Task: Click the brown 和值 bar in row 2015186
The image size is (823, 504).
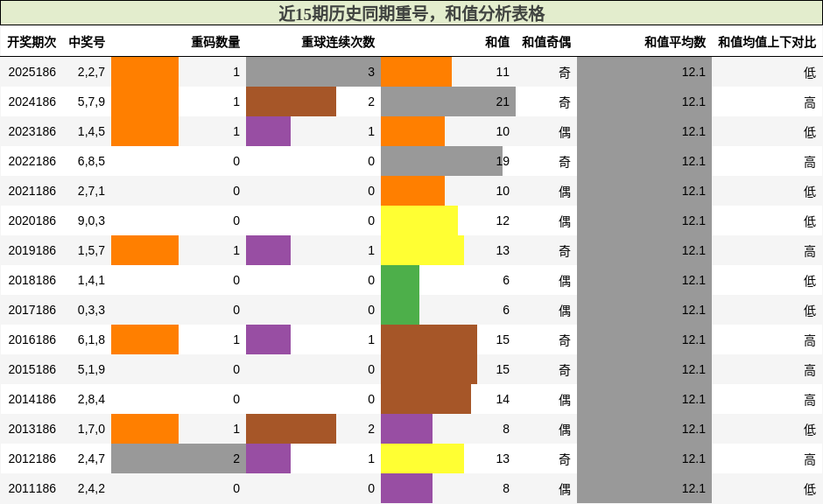Action: coord(429,369)
